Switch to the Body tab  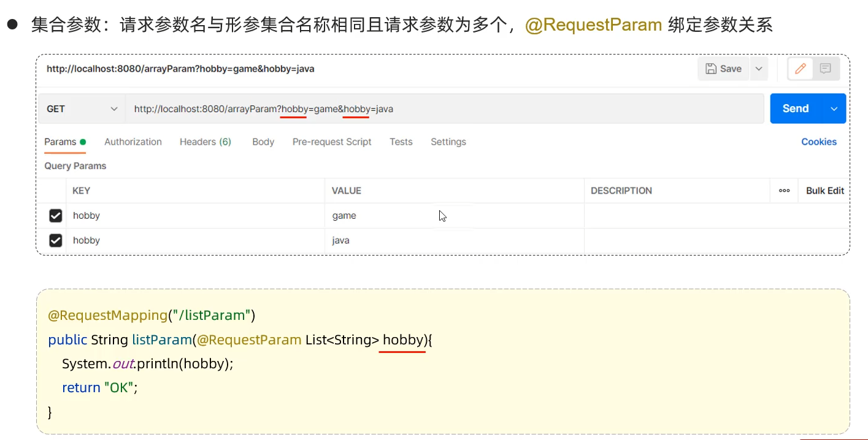click(x=263, y=142)
